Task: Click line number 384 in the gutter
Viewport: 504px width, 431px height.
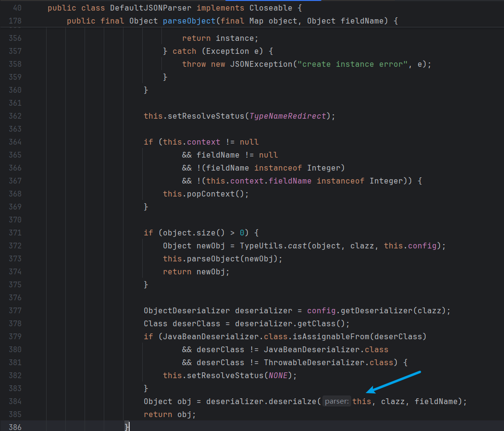Action: pyautogui.click(x=15, y=401)
